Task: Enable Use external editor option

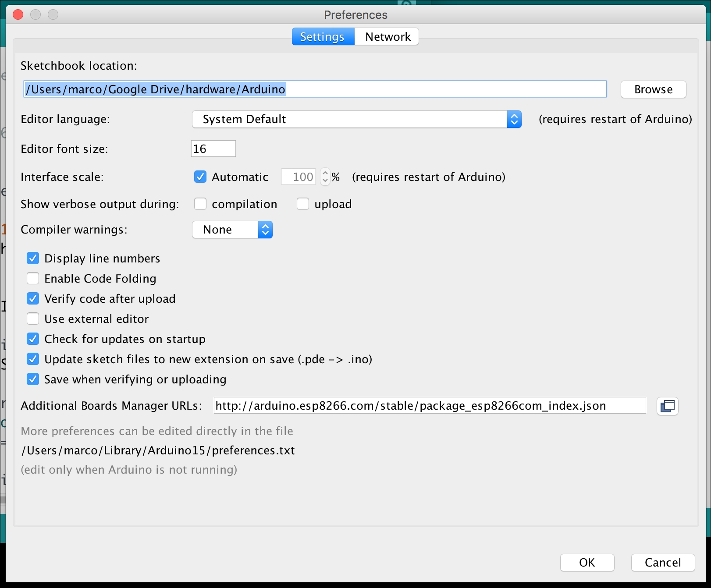Action: point(33,319)
